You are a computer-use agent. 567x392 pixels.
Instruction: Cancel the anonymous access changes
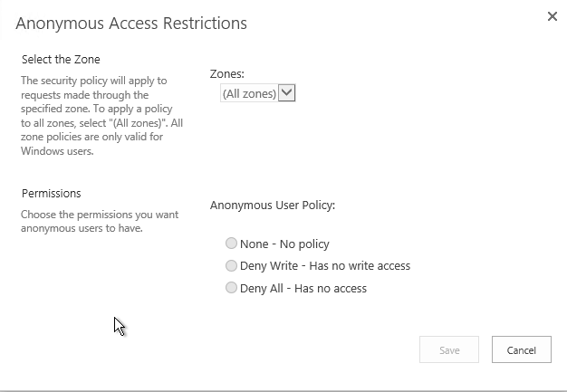coord(521,350)
